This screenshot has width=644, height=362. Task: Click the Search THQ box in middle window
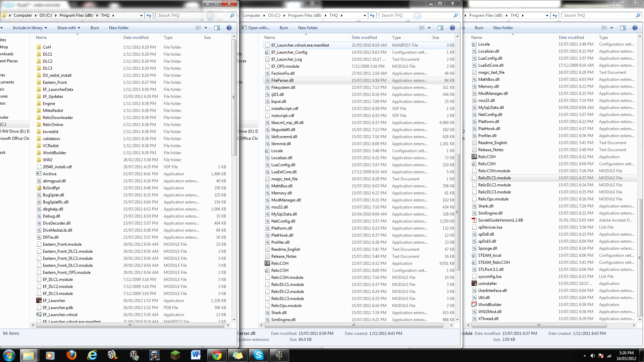click(419, 15)
